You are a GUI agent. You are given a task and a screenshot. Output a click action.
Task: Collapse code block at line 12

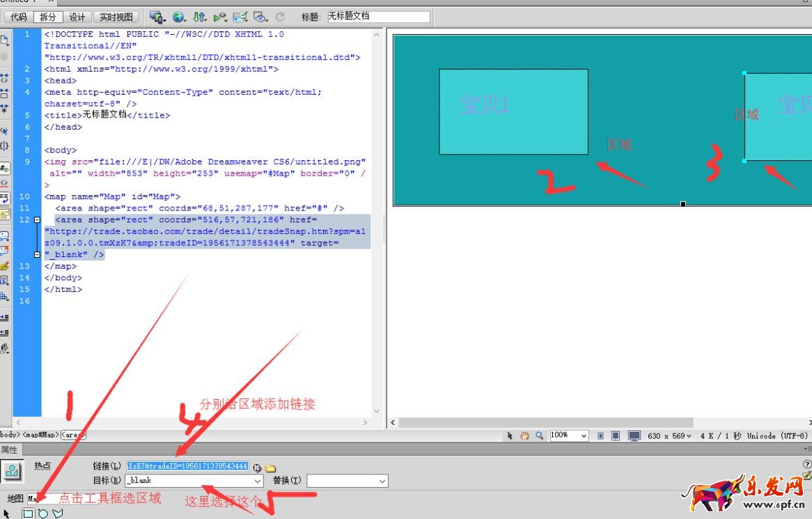pos(37,219)
